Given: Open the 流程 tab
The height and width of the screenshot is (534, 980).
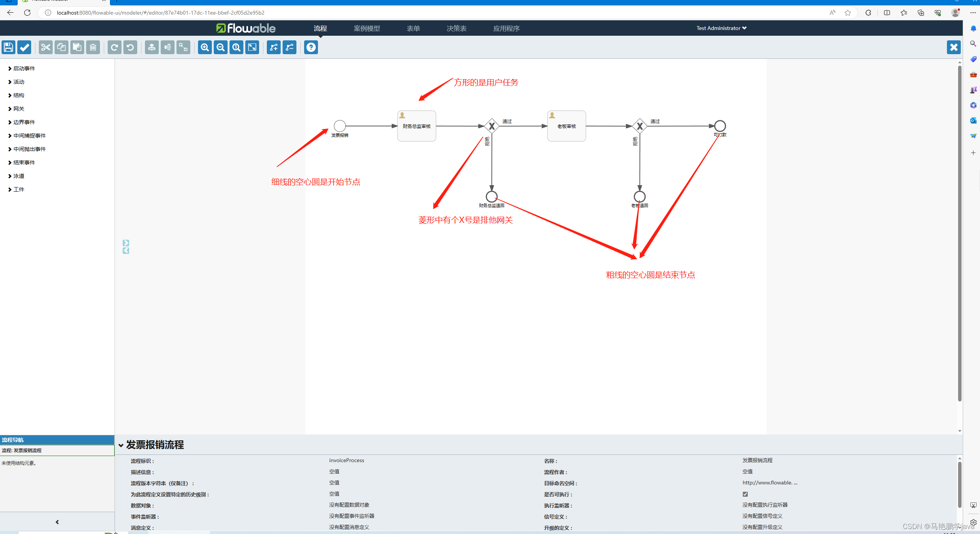Looking at the screenshot, I should tap(320, 28).
